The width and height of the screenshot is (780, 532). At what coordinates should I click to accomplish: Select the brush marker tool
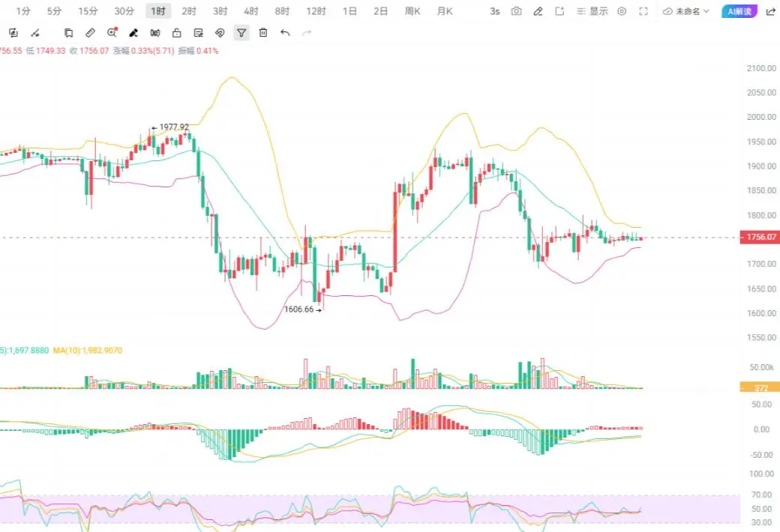click(x=133, y=33)
